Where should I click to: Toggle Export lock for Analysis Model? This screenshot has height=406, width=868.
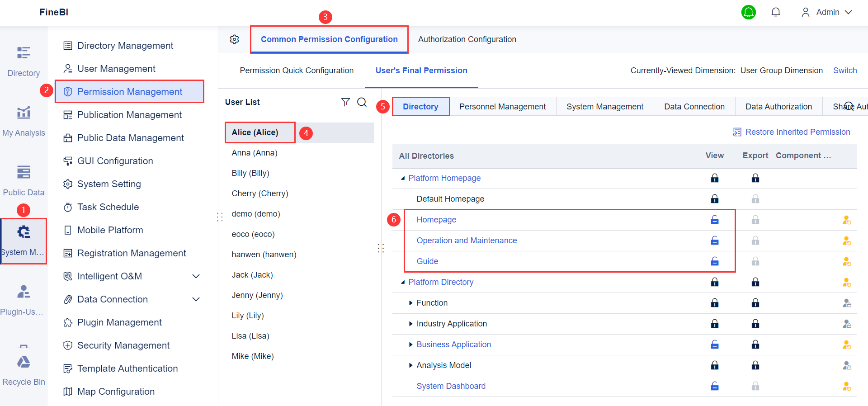[755, 365]
